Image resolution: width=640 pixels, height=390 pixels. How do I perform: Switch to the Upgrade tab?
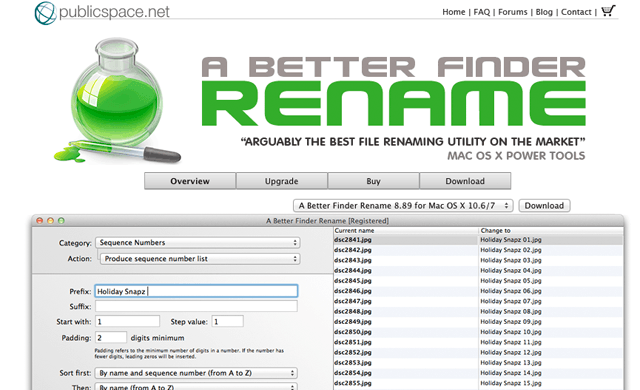[x=282, y=181]
